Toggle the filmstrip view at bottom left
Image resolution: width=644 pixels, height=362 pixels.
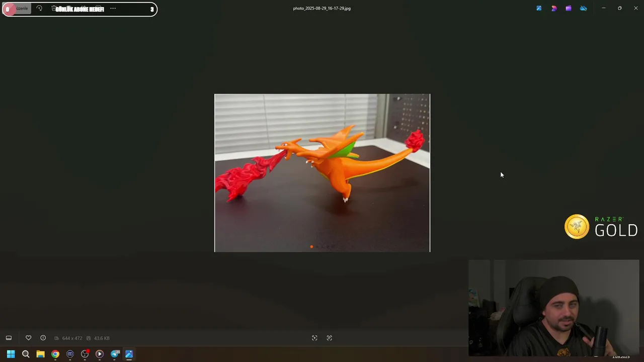(9, 338)
